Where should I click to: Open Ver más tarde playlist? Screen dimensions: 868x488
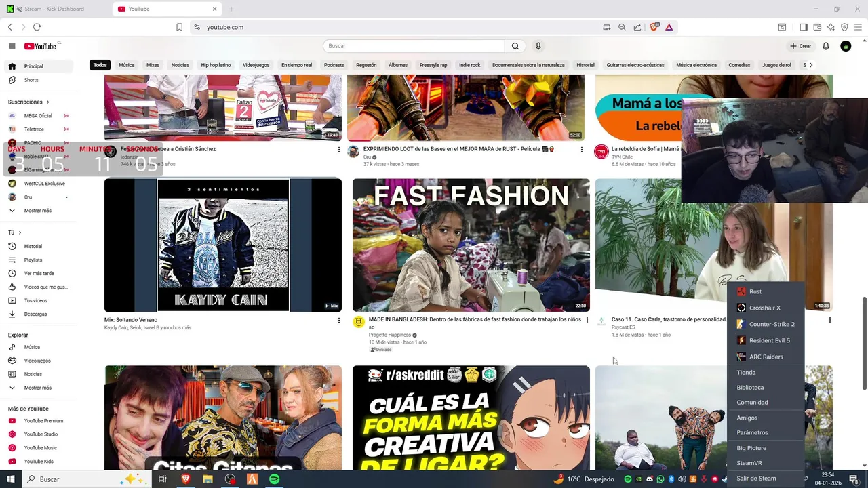38,273
